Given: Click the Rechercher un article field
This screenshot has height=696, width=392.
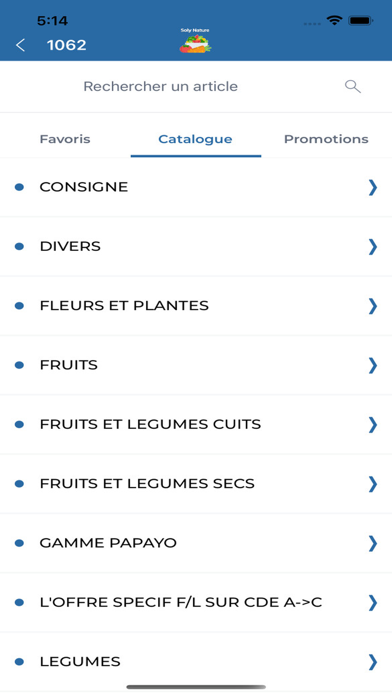Looking at the screenshot, I should (196, 86).
